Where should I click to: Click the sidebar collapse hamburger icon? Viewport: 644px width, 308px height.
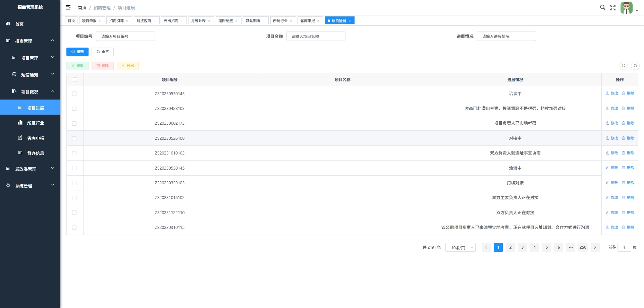(x=68, y=7)
